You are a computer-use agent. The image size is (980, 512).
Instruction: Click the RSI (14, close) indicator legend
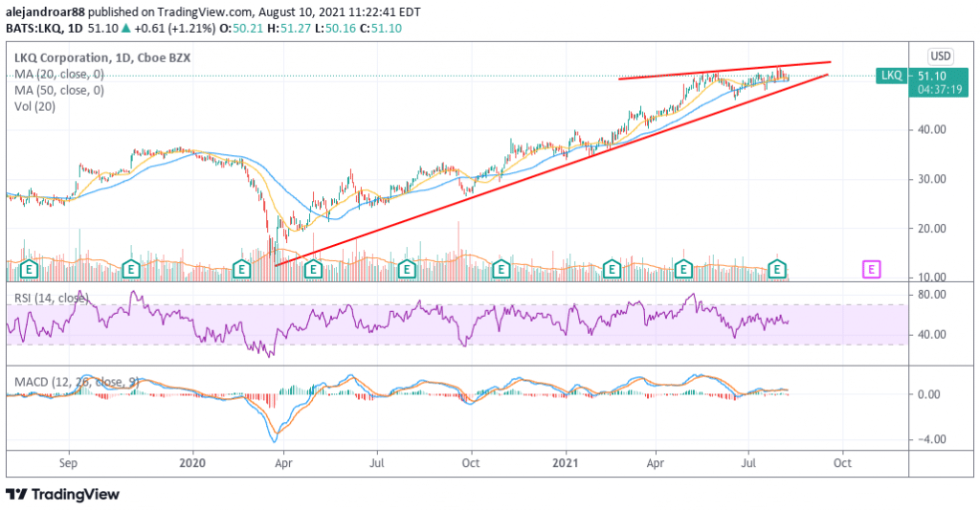pyautogui.click(x=52, y=299)
